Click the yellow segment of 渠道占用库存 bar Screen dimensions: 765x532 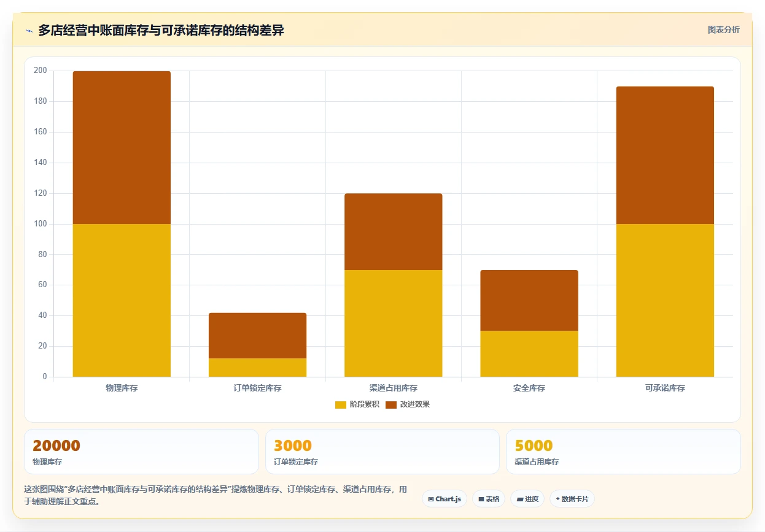coord(394,323)
